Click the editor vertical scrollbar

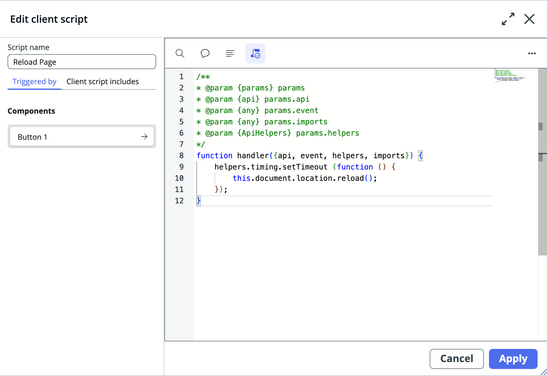click(x=542, y=161)
